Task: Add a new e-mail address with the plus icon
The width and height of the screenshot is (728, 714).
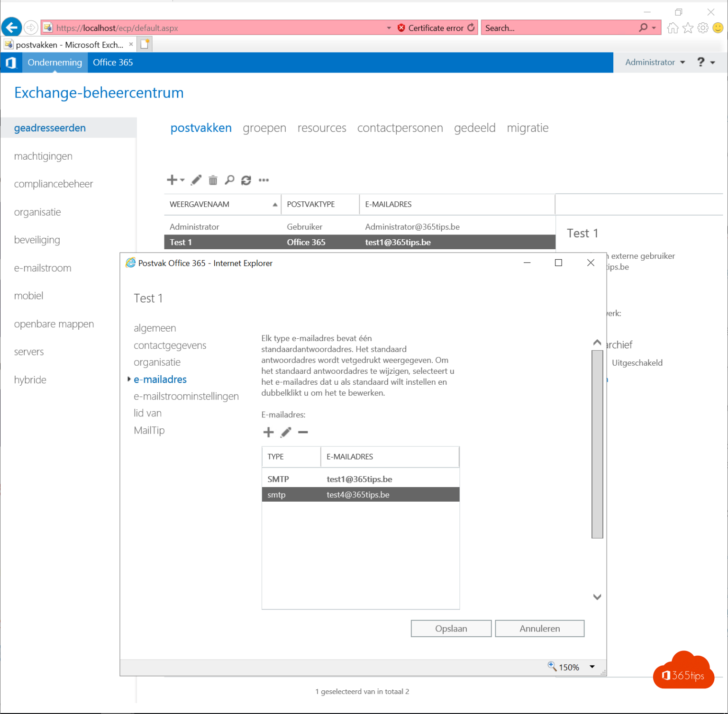Action: point(268,432)
